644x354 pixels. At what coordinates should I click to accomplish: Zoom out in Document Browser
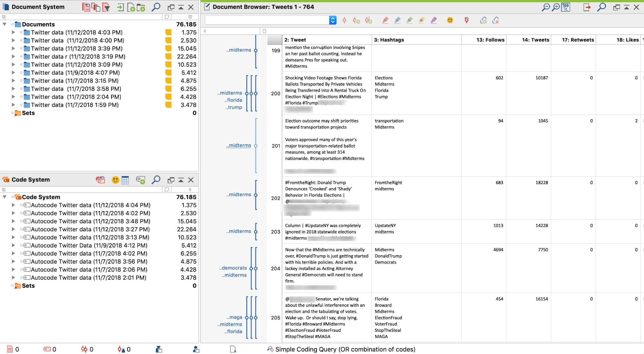coord(546,7)
